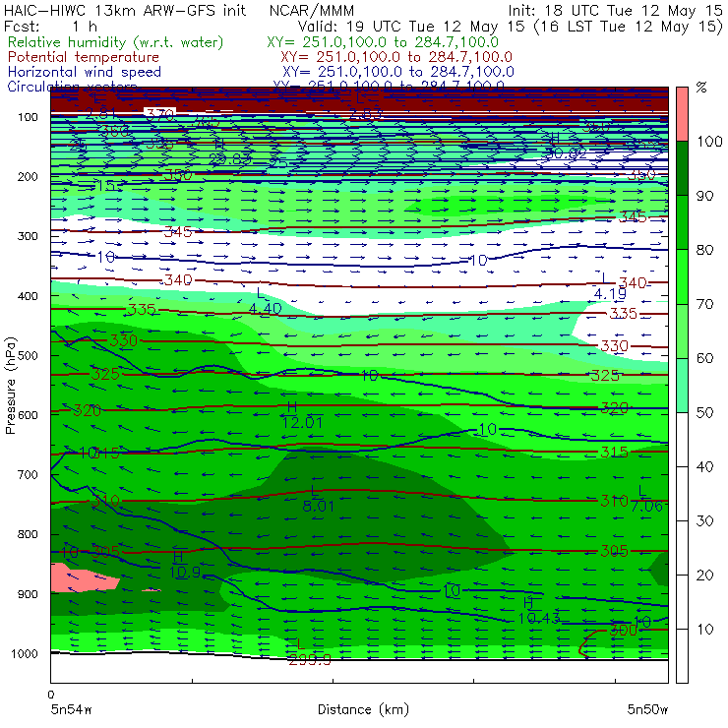
Task: Click the green 'XY= 251.0,100.0 to 284.7,100.0' text
Action: click(x=383, y=42)
